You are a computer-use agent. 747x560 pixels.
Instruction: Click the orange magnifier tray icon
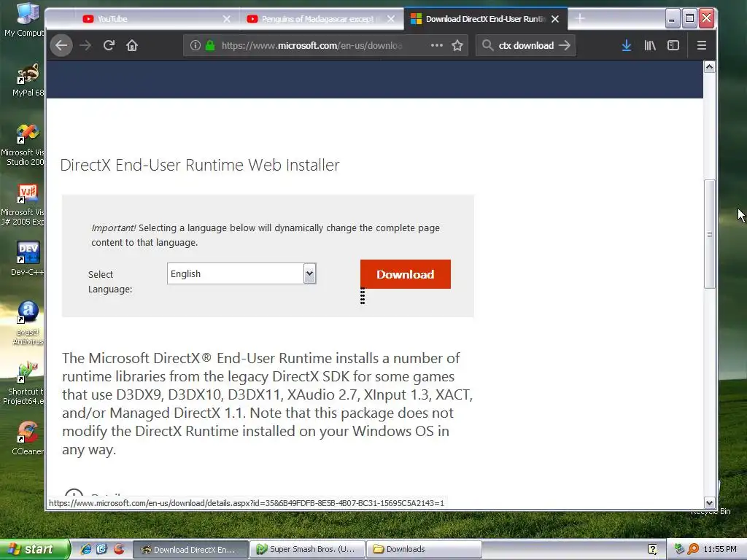(693, 549)
